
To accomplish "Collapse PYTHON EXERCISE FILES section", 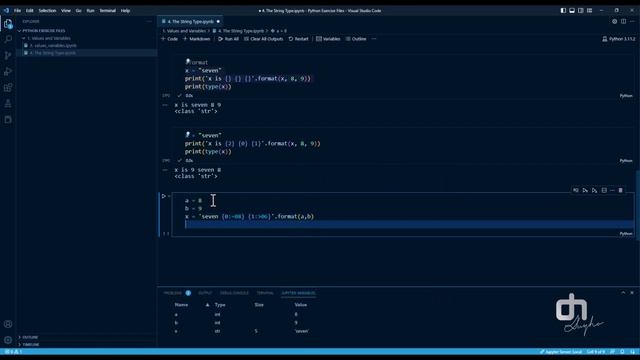I will pyautogui.click(x=42, y=31).
